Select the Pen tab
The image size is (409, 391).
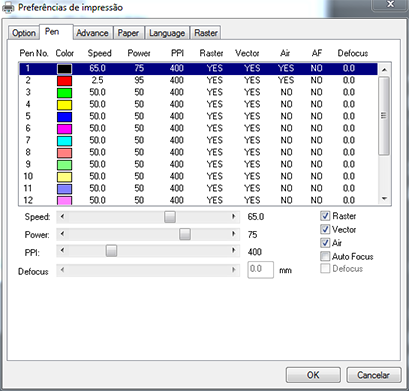[52, 32]
